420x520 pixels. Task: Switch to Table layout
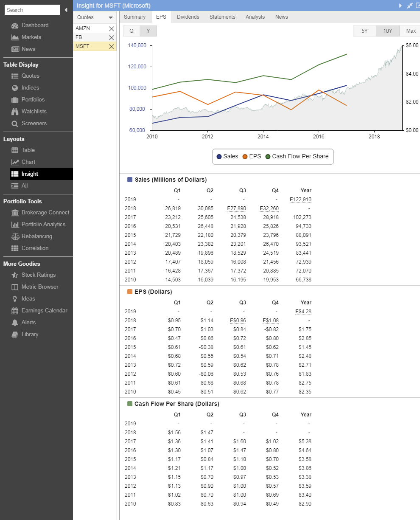(23, 150)
